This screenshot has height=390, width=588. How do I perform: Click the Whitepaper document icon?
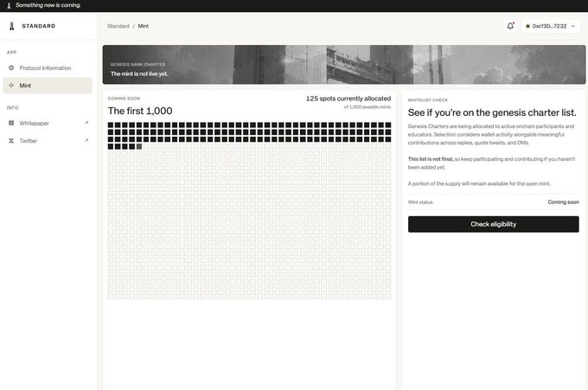pyautogui.click(x=11, y=123)
